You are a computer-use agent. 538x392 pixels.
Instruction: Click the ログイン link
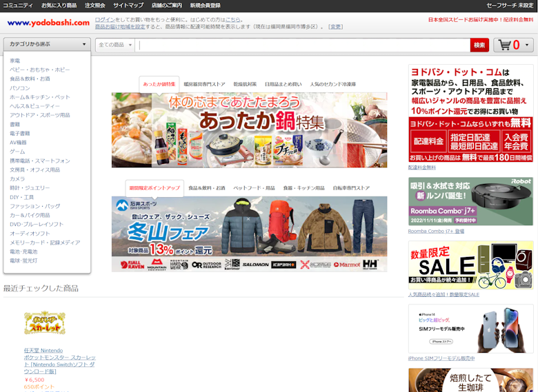[x=105, y=20]
